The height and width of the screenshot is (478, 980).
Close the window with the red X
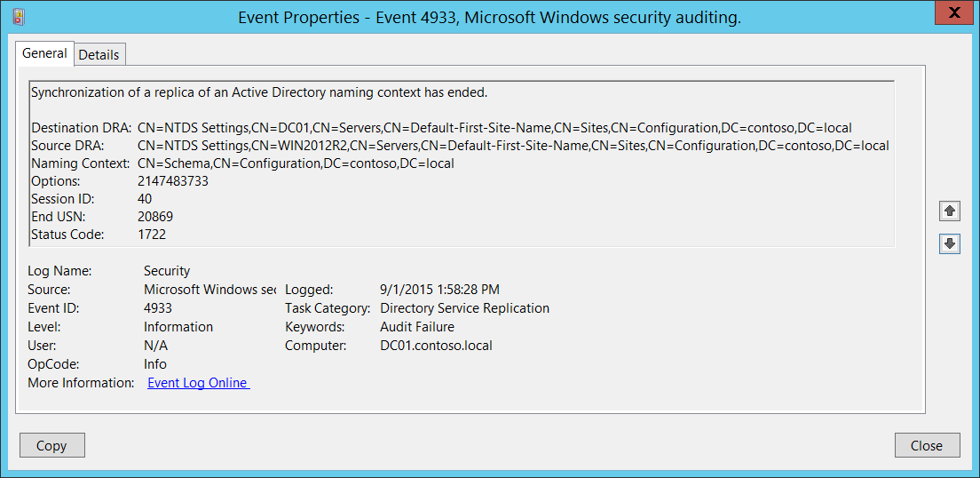click(x=953, y=12)
